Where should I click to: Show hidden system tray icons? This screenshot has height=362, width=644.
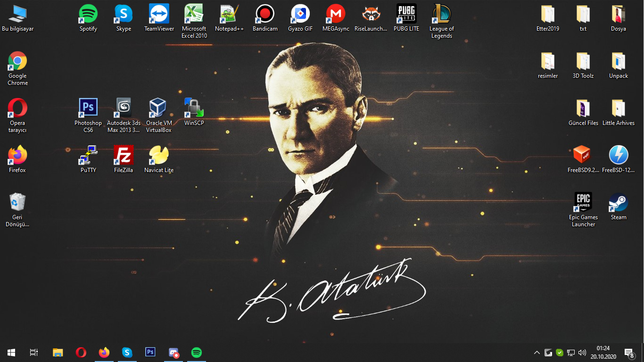537,353
